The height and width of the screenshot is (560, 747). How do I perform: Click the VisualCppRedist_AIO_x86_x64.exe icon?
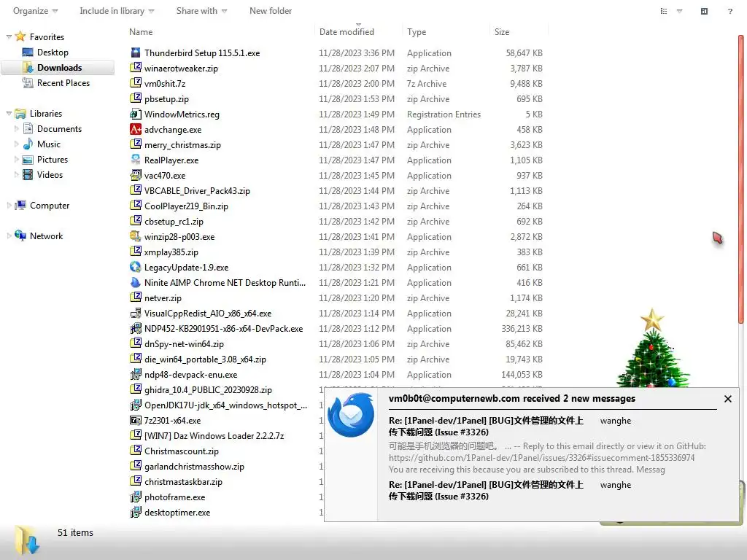136,313
